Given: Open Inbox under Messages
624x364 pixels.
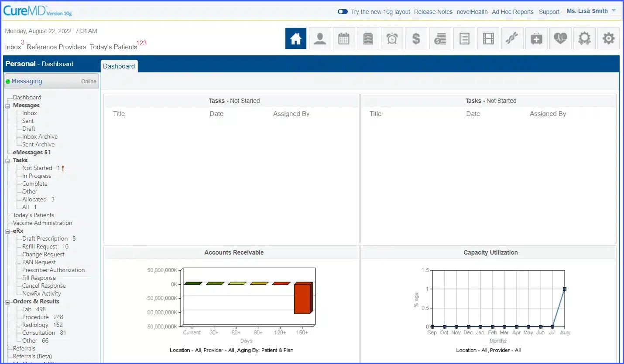Looking at the screenshot, I should [x=30, y=113].
